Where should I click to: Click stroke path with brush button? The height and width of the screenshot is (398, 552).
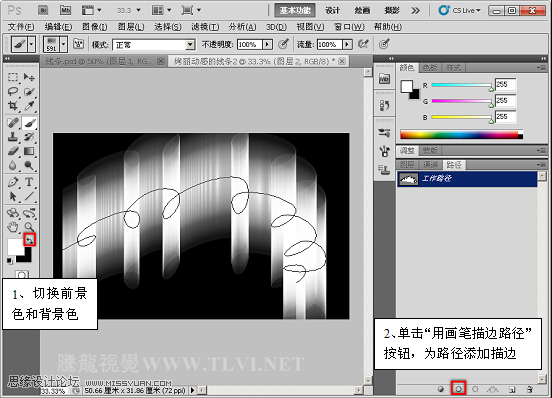coord(458,389)
